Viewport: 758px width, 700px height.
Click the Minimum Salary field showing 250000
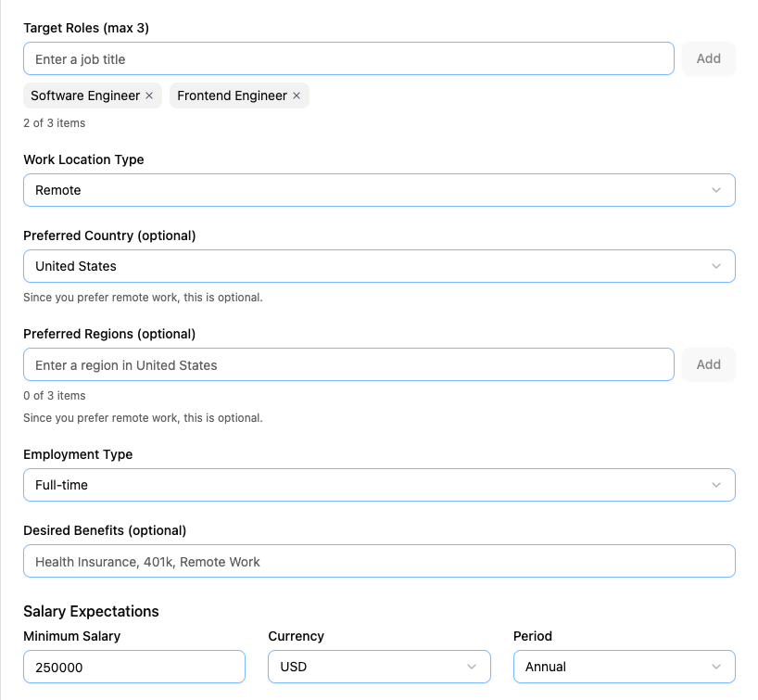coord(133,667)
